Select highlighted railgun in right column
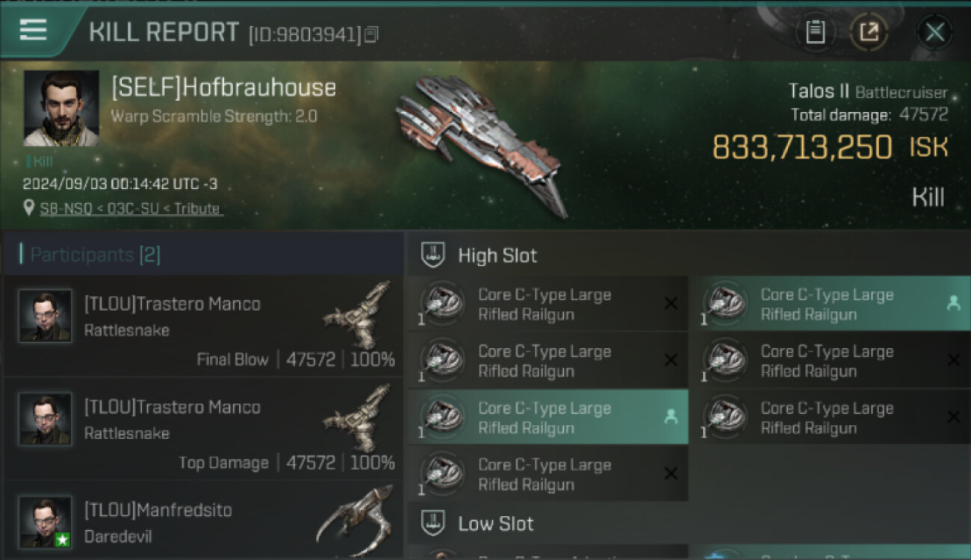Image resolution: width=971 pixels, height=560 pixels. coord(829,304)
